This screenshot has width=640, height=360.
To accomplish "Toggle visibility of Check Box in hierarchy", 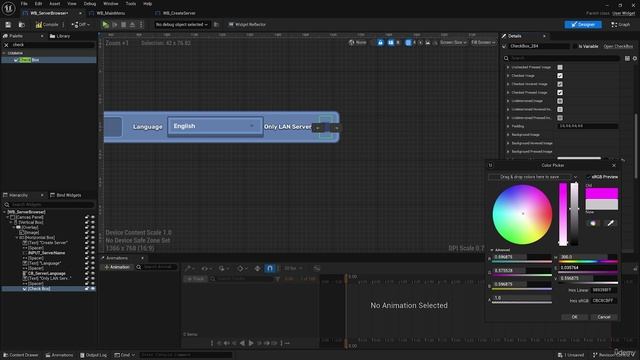I will click(93, 289).
